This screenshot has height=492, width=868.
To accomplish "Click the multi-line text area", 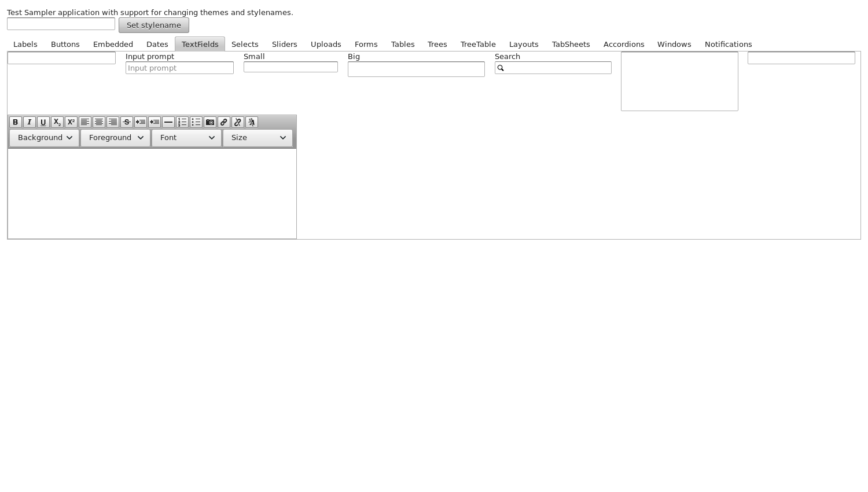I will click(679, 81).
